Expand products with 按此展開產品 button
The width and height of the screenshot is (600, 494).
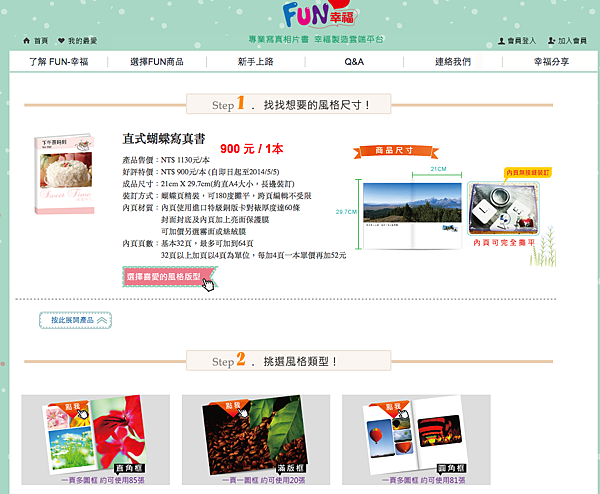point(75,320)
